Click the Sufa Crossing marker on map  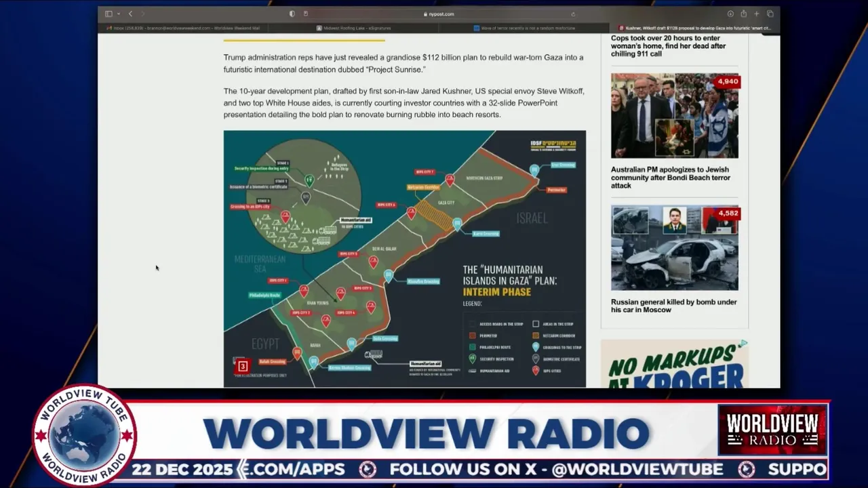point(351,344)
